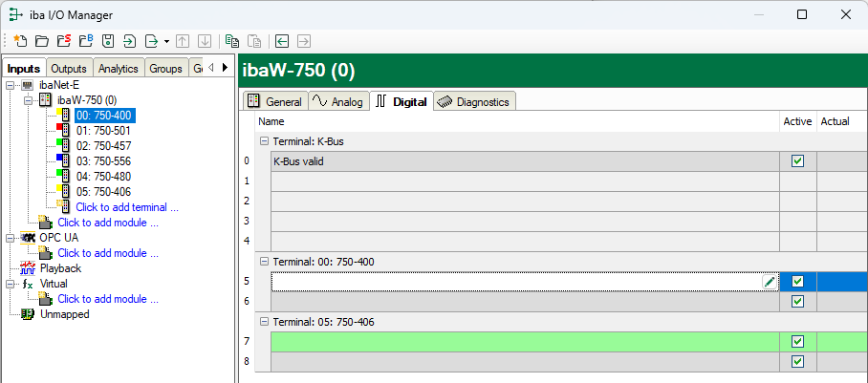Select 04: 750-480 in the tree
Screen dimensions: 868x383
pyautogui.click(x=103, y=177)
